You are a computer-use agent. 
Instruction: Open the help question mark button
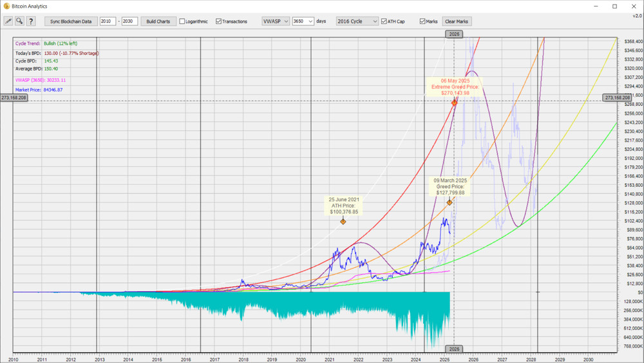point(31,21)
